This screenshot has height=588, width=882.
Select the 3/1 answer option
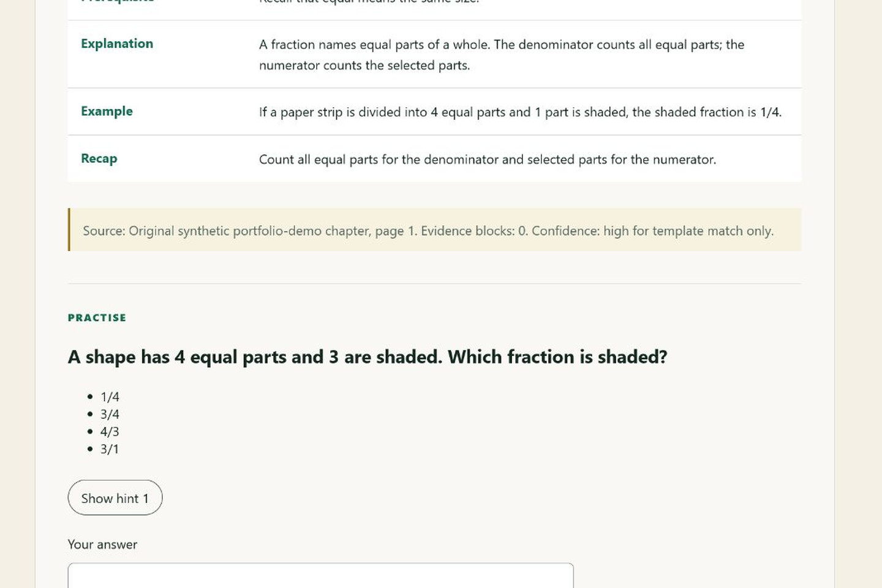pyautogui.click(x=110, y=449)
